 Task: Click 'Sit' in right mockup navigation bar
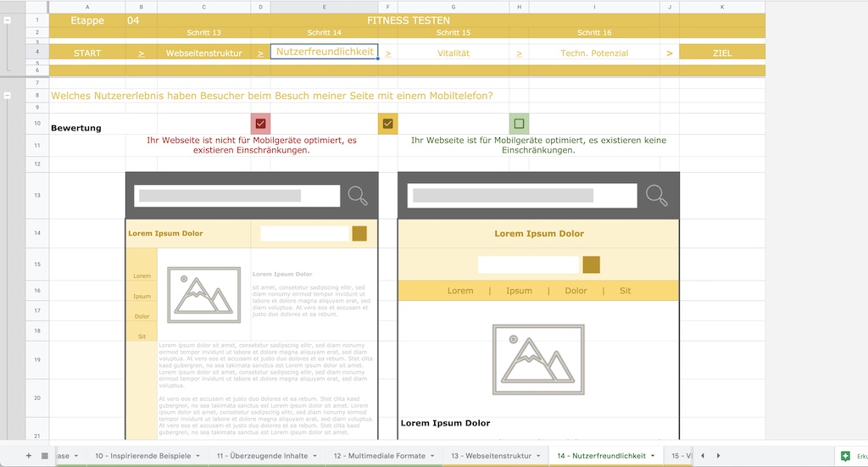[x=625, y=291]
